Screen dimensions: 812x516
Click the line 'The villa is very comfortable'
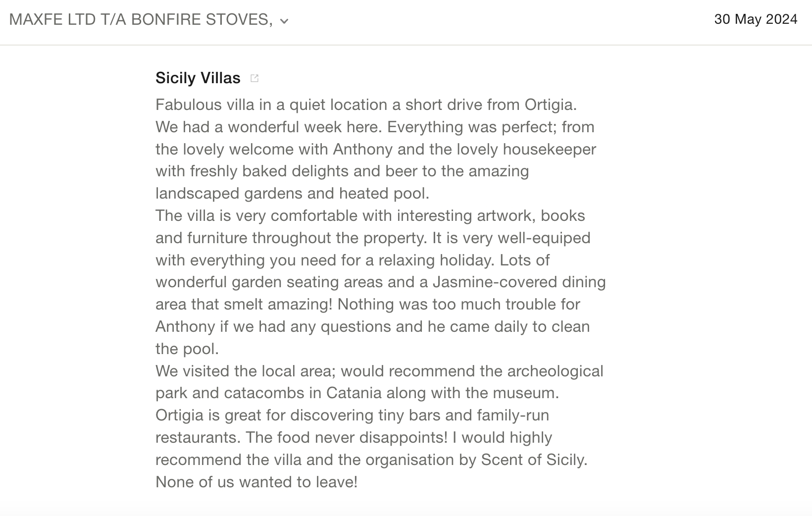[370, 215]
